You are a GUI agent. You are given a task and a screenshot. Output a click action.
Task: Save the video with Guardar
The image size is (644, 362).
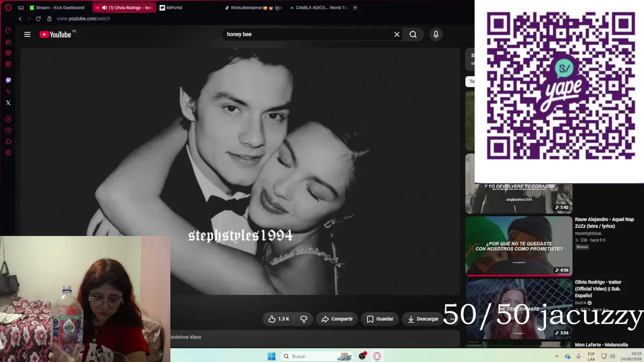(x=380, y=319)
